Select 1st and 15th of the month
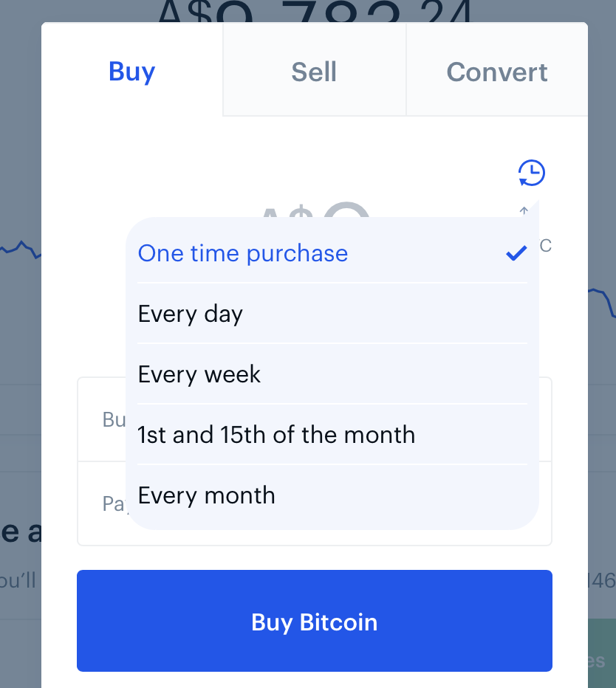This screenshot has height=688, width=616. click(332, 434)
